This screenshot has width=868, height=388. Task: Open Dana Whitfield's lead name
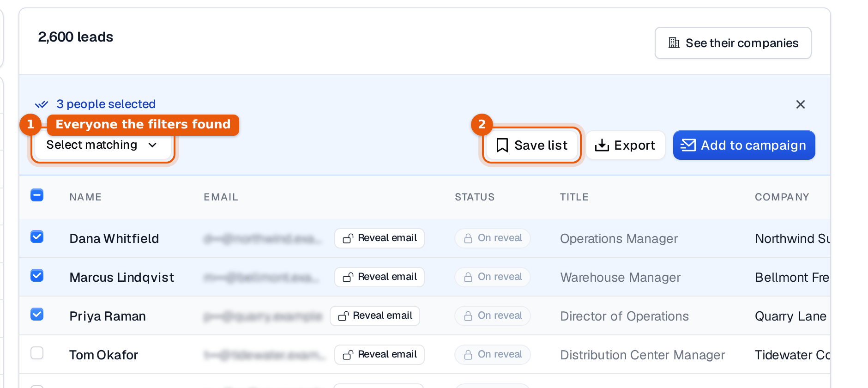114,239
